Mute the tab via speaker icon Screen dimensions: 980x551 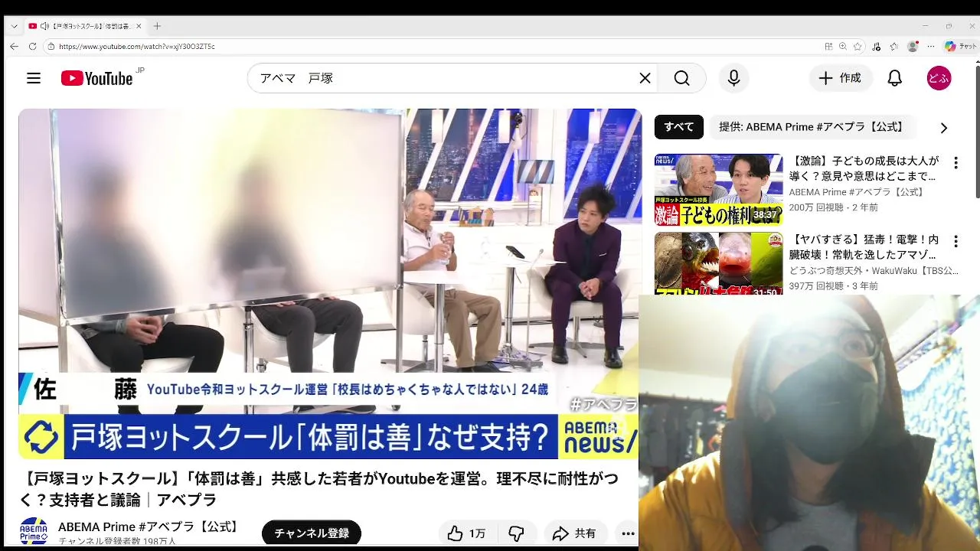(44, 26)
